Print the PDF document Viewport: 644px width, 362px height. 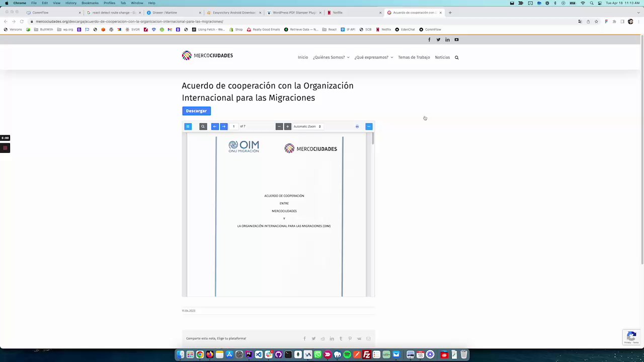(357, 126)
